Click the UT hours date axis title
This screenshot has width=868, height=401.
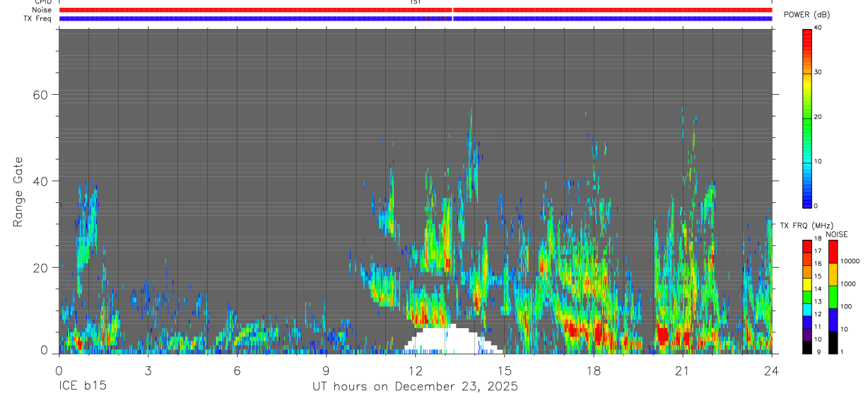click(x=416, y=387)
